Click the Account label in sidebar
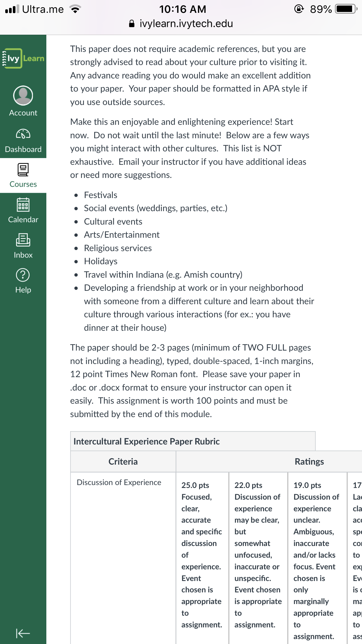Screen dimensions: 362x644 pyautogui.click(x=23, y=113)
